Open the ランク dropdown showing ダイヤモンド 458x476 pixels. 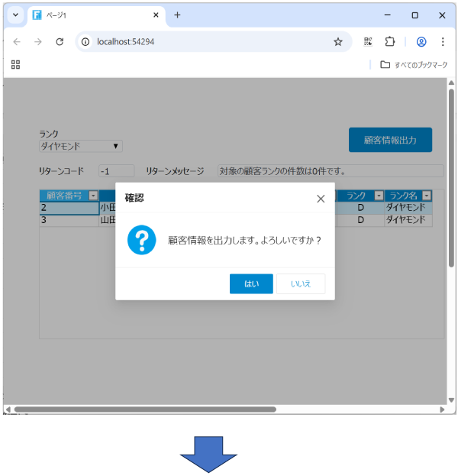[81, 147]
